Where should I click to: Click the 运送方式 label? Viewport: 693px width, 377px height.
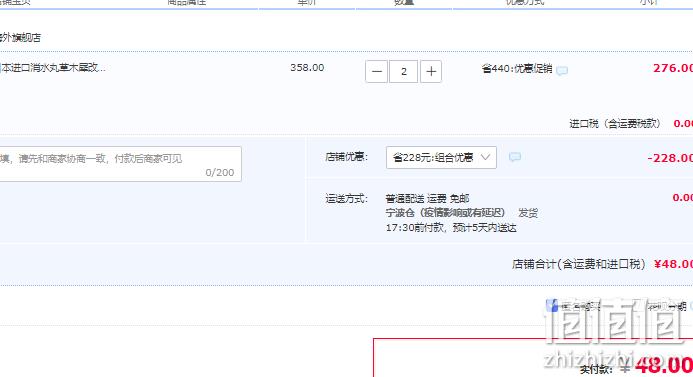point(346,198)
